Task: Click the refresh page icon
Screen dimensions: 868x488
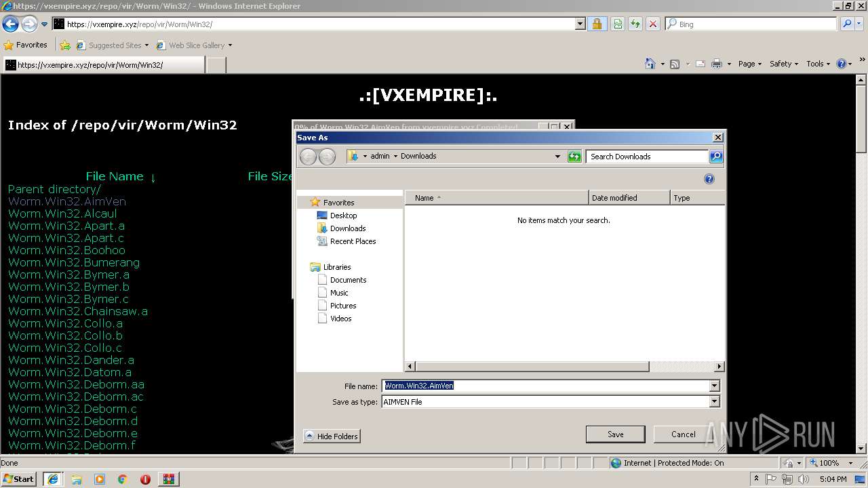Action: pos(635,24)
